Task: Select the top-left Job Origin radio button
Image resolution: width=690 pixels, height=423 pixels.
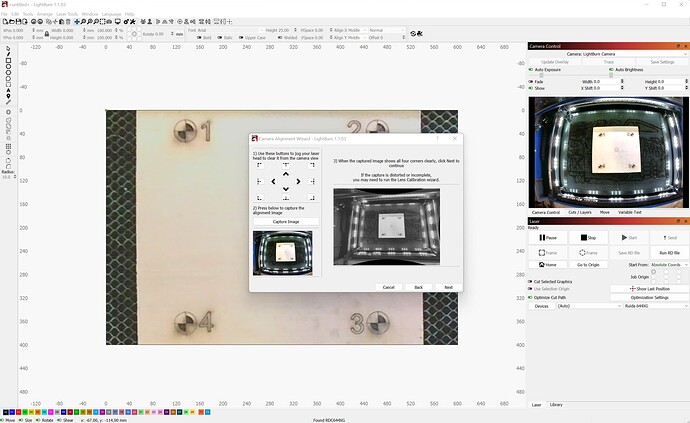Action: (x=653, y=272)
